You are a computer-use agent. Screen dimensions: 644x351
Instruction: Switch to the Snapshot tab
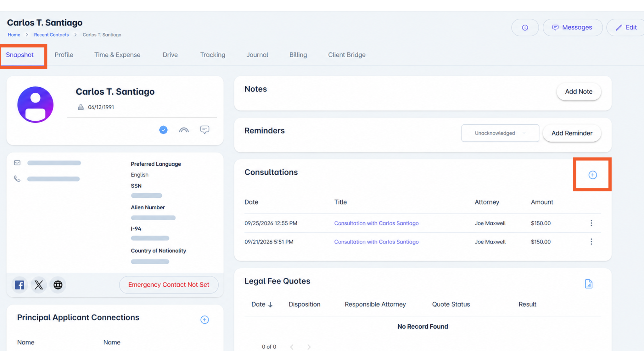(20, 55)
